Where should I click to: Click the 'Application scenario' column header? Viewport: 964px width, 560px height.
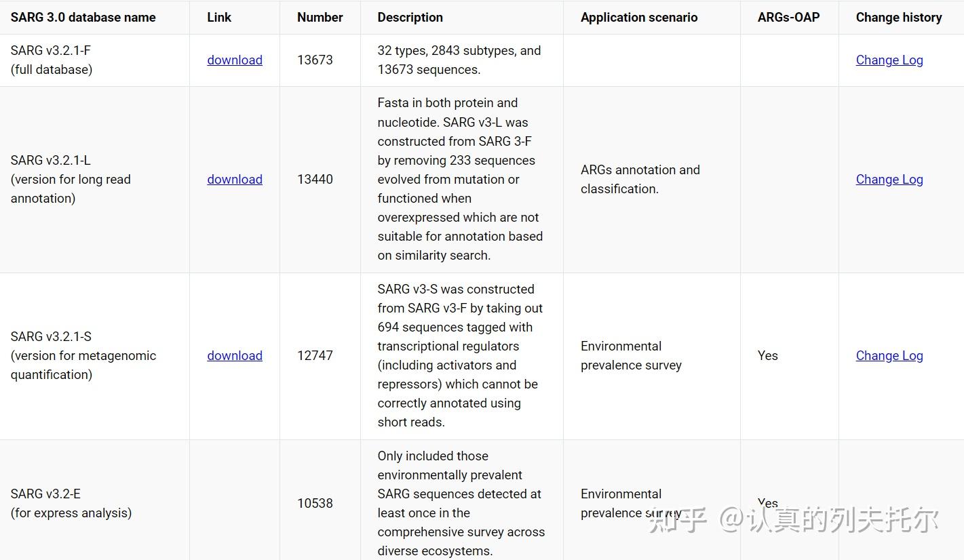tap(639, 18)
